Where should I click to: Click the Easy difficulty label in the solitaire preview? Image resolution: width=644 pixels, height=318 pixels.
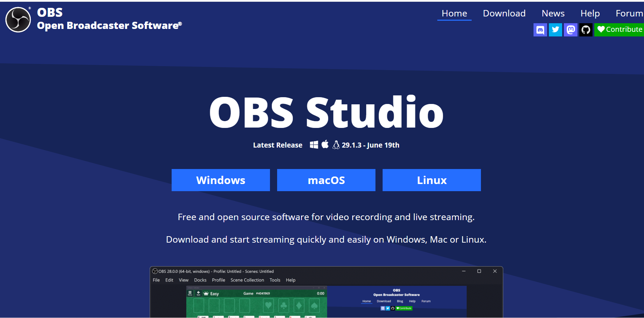pos(215,294)
